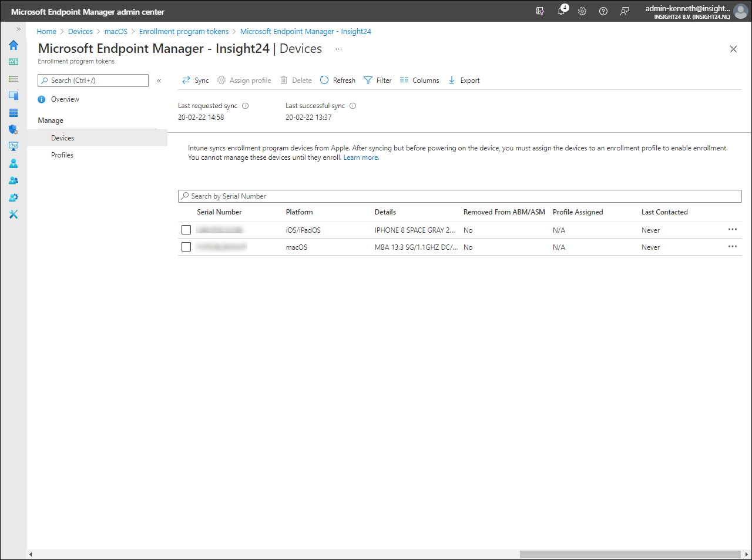Open the Filter options
Screen dimensions: 752x560
click(x=378, y=81)
